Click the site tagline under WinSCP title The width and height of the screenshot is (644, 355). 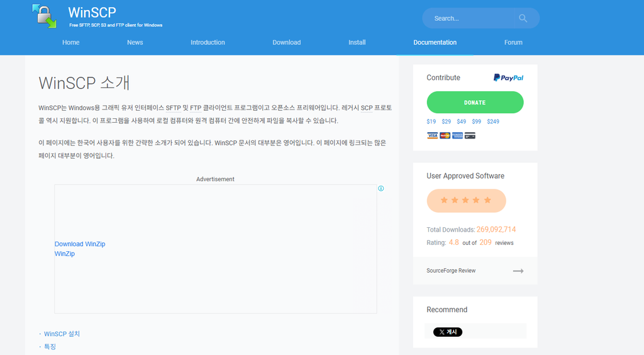coord(116,25)
